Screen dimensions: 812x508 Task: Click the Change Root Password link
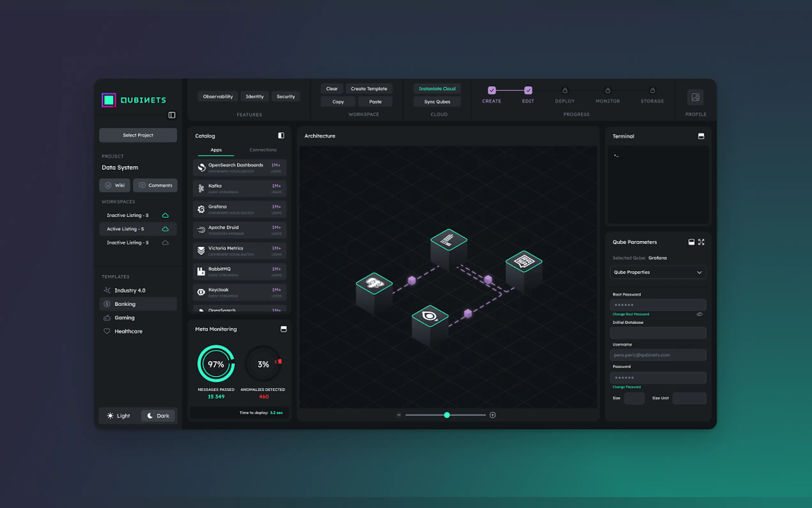(630, 314)
